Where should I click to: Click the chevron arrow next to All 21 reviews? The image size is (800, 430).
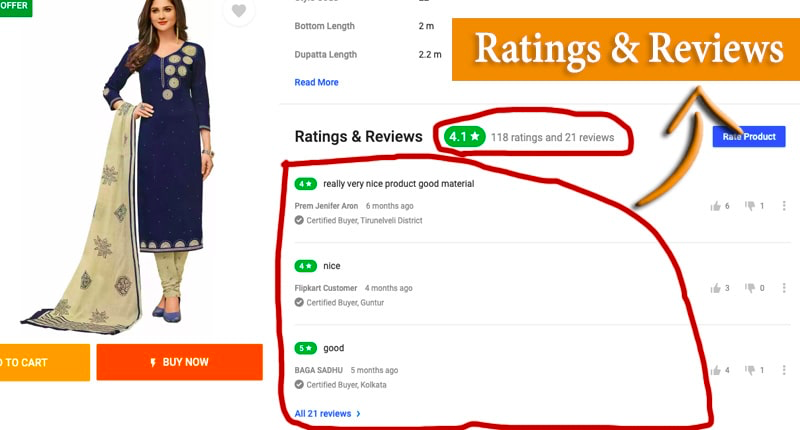tap(358, 414)
